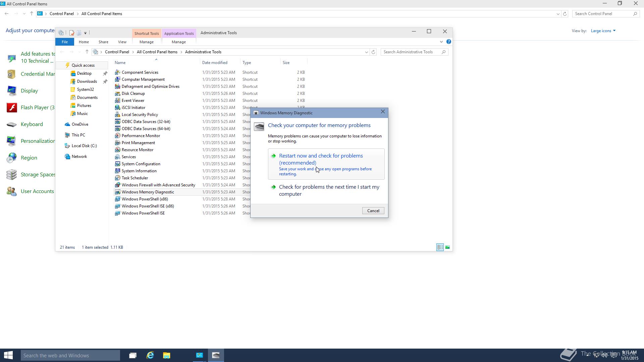The width and height of the screenshot is (644, 362).
Task: Switch to large thumbnails view icon in status bar
Action: (447, 247)
